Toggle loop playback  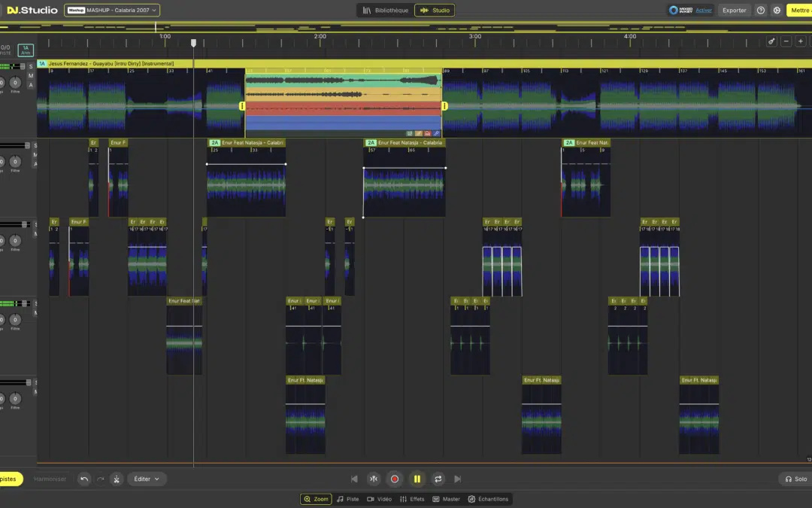click(438, 479)
